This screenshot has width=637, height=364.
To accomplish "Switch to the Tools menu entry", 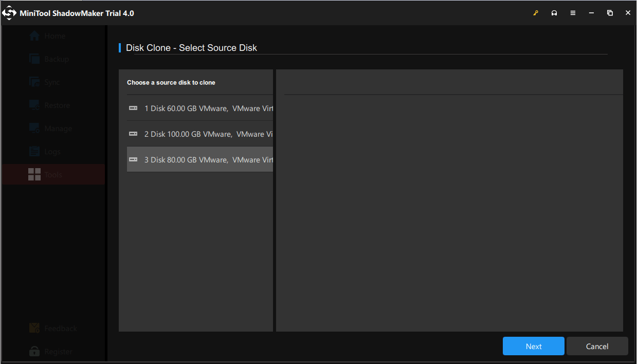I will [53, 174].
